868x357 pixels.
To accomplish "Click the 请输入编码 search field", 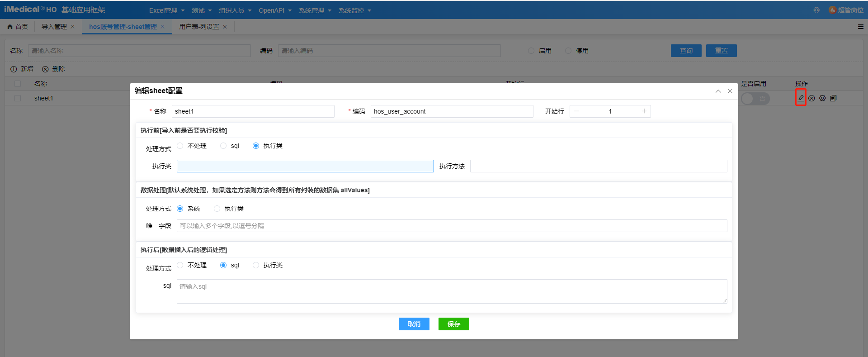I will [389, 51].
